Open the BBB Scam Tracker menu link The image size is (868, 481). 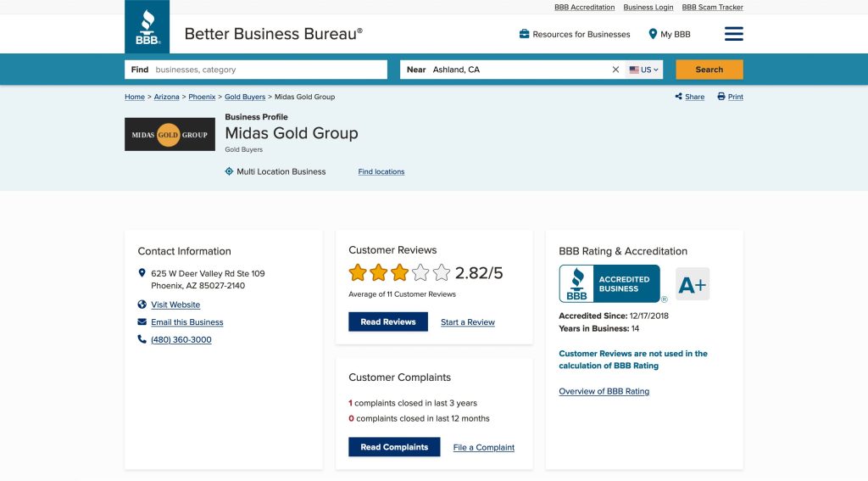tap(712, 7)
